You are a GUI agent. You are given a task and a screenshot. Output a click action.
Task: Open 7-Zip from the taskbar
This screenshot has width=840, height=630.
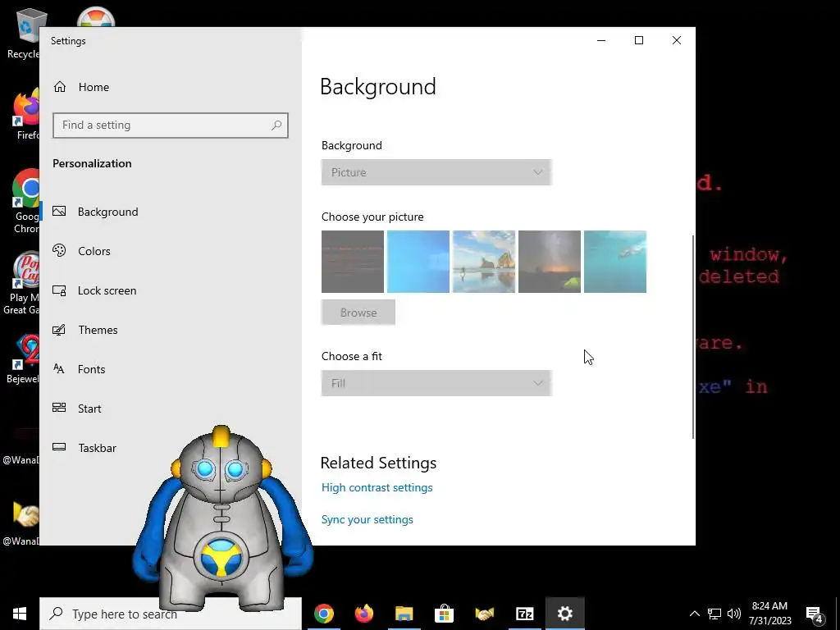pyautogui.click(x=524, y=614)
